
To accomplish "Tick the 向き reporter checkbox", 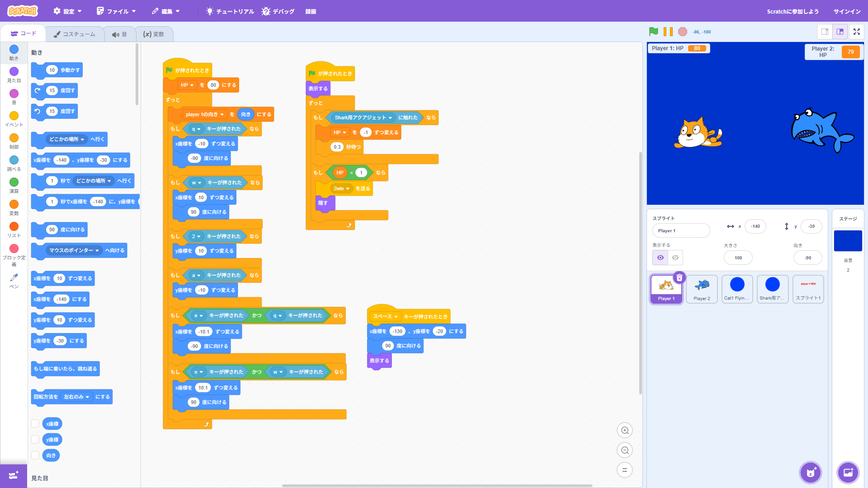I will (35, 455).
